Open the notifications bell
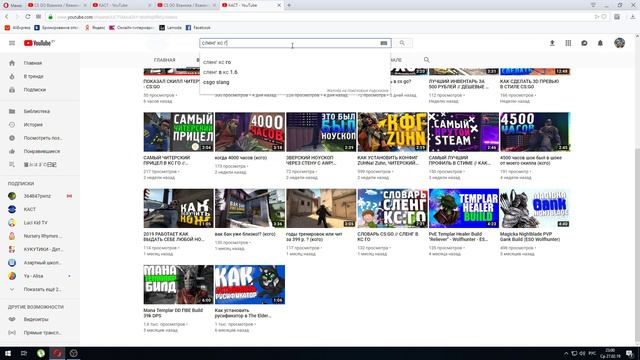 600,43
